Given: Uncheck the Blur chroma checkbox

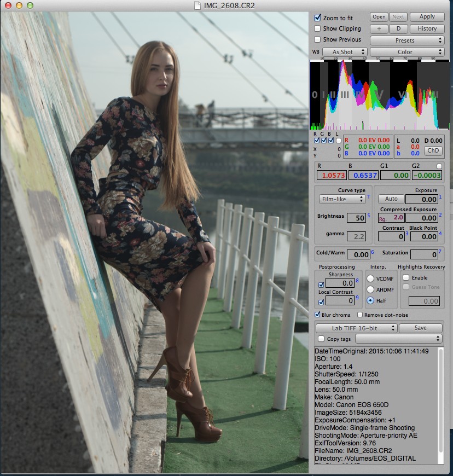Looking at the screenshot, I should (x=317, y=315).
